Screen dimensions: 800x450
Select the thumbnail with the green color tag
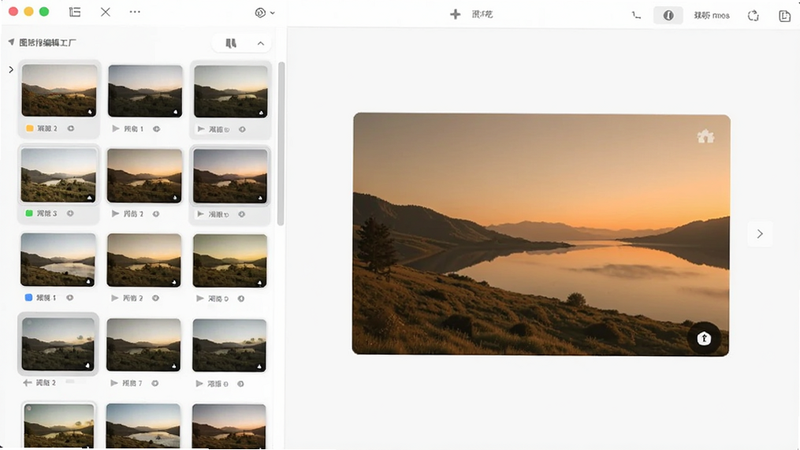coord(59,176)
